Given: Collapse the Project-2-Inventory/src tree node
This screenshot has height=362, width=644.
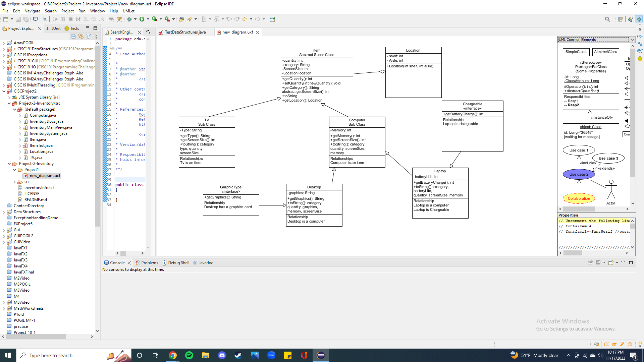Looking at the screenshot, I should point(8,103).
